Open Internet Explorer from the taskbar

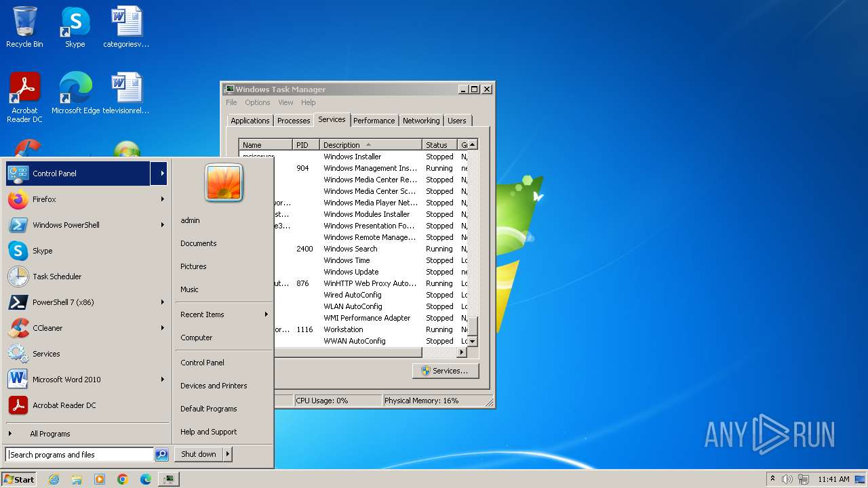[54, 479]
